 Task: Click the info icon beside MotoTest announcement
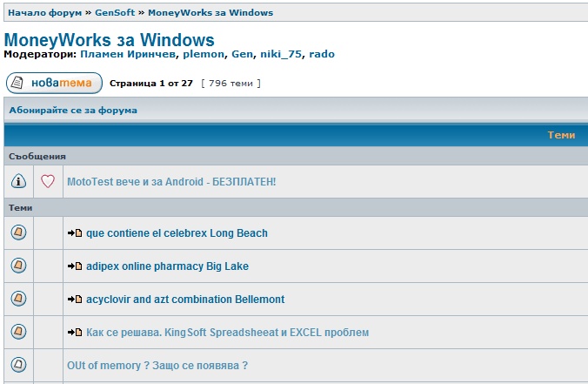point(18,181)
